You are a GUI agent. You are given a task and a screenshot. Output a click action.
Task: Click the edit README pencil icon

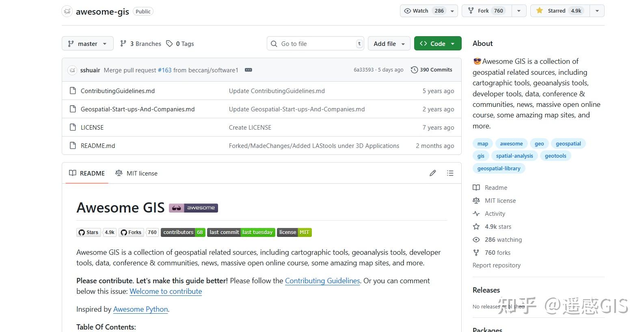433,173
